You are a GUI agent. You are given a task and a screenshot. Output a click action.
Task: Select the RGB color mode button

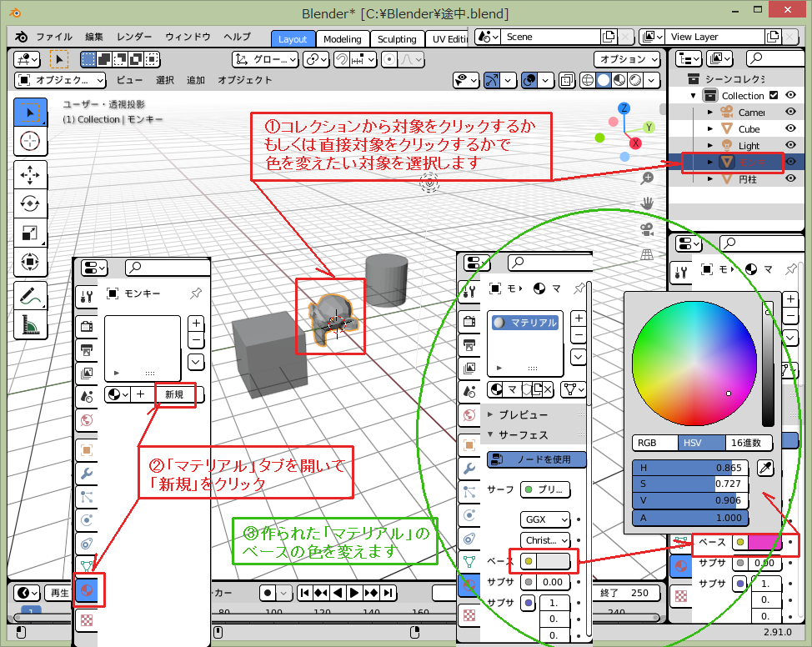coord(655,443)
